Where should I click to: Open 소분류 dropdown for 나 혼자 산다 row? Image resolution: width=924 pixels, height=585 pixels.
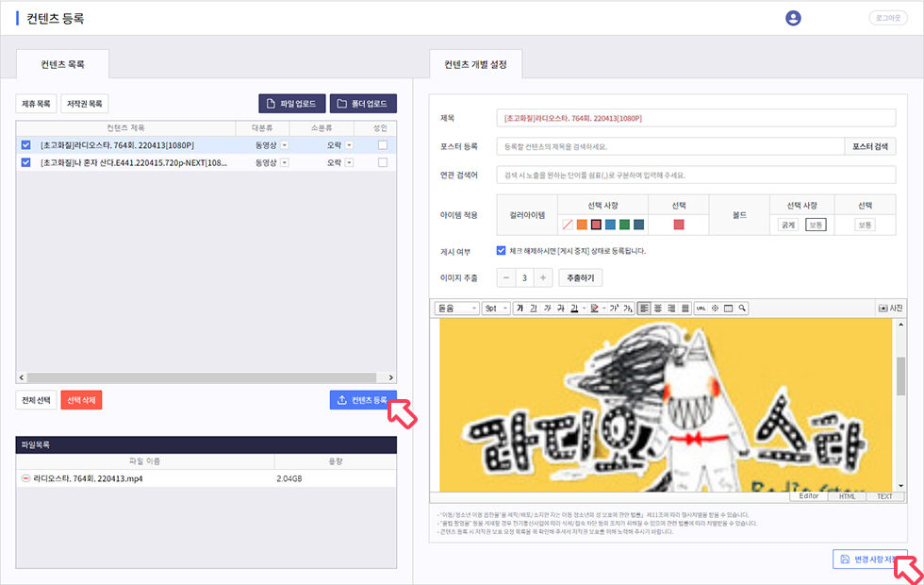[350, 162]
